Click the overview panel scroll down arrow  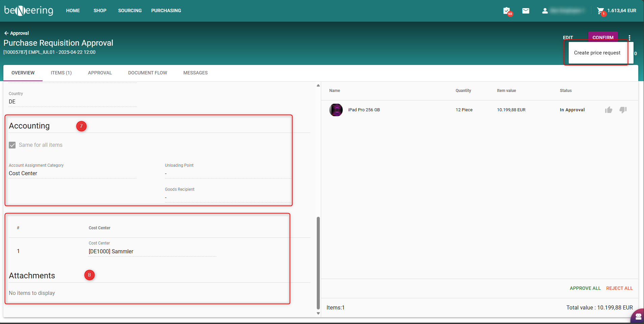tap(318, 313)
